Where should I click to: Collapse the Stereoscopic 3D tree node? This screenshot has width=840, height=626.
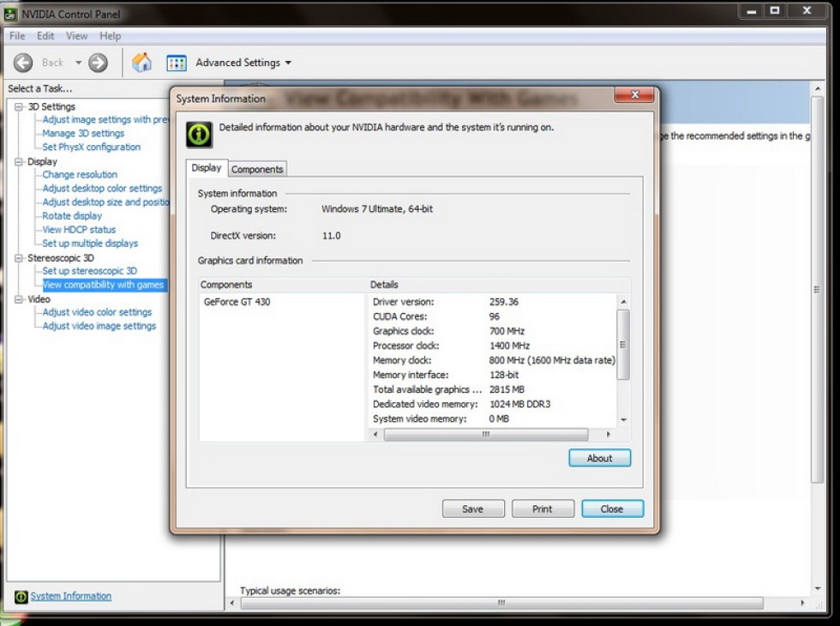coord(20,257)
